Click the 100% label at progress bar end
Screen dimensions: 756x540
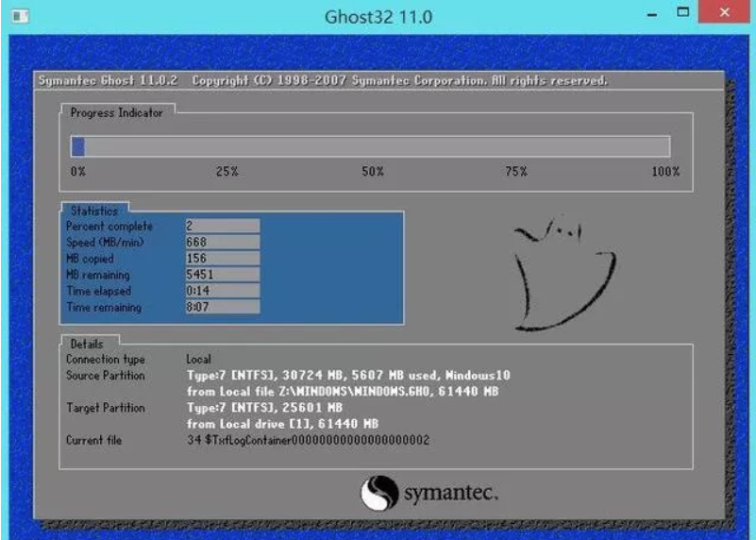[x=664, y=172]
